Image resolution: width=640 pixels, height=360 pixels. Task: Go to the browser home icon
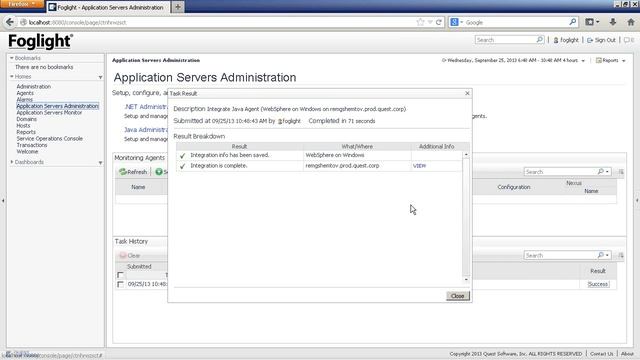[631, 22]
